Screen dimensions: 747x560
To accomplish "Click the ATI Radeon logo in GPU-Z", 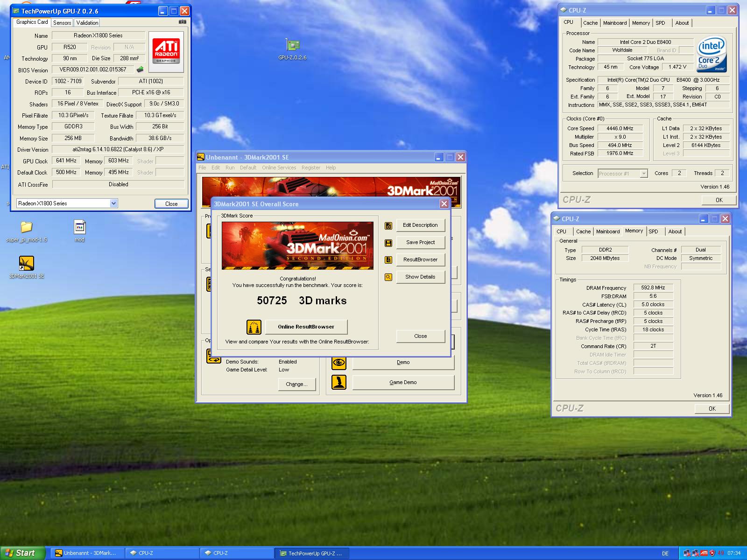I will [166, 52].
